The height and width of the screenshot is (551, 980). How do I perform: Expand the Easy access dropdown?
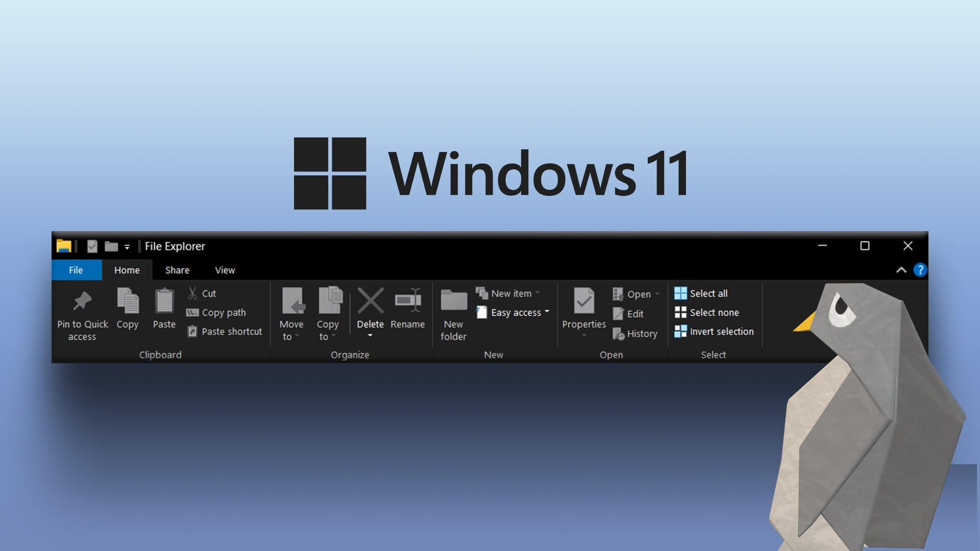coord(547,312)
